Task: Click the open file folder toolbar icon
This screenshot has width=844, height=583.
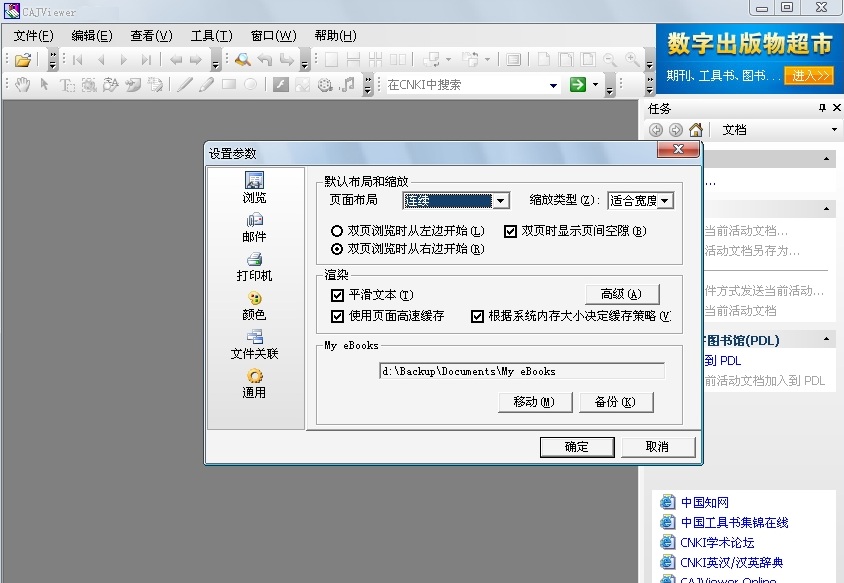Action: click(22, 60)
